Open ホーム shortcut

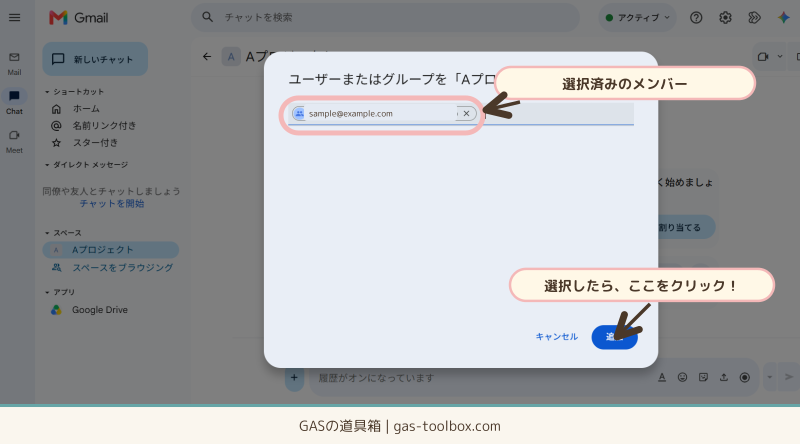click(86, 109)
